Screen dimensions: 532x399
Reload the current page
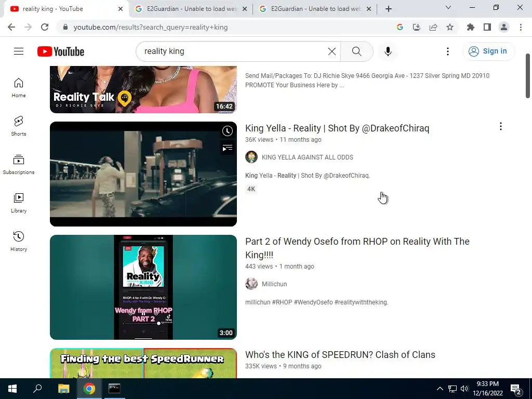45,27
